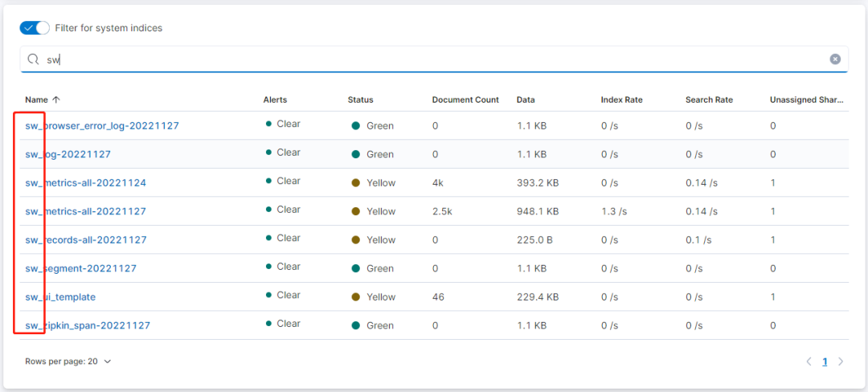Select page 1 in pagination
Image resolution: width=868 pixels, height=392 pixels.
point(825,361)
